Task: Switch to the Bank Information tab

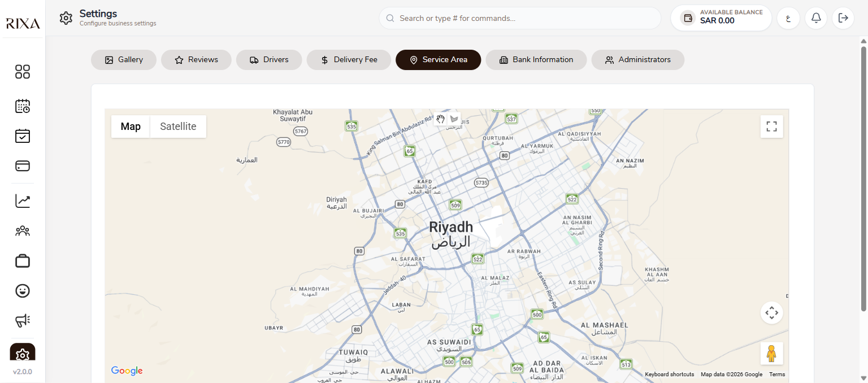Action: (536, 59)
